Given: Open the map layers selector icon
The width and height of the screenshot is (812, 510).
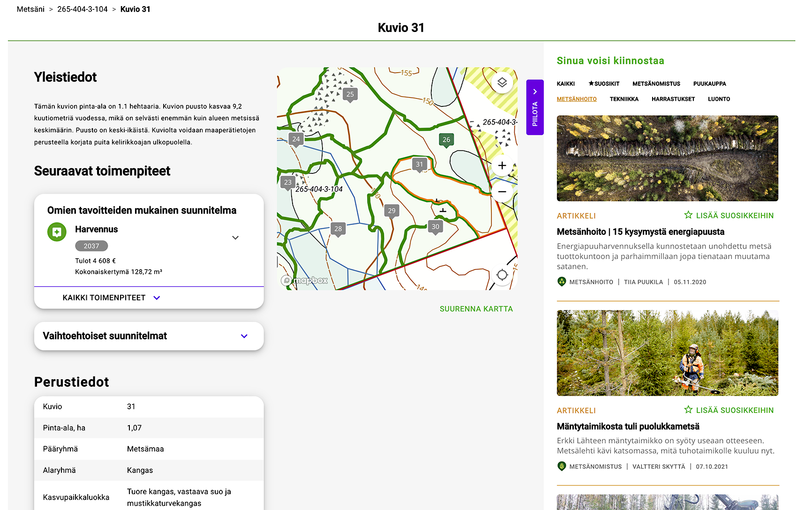Looking at the screenshot, I should pos(502,82).
